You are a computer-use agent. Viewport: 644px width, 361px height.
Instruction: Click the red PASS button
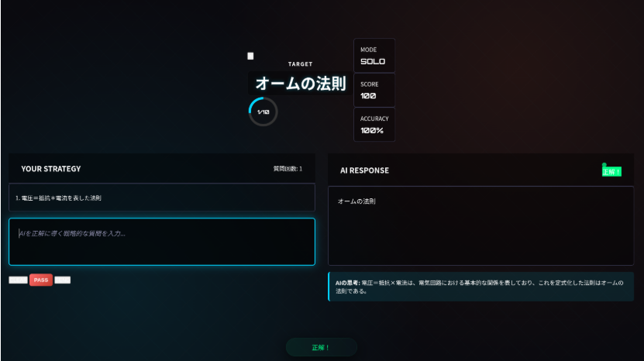pos(41,280)
